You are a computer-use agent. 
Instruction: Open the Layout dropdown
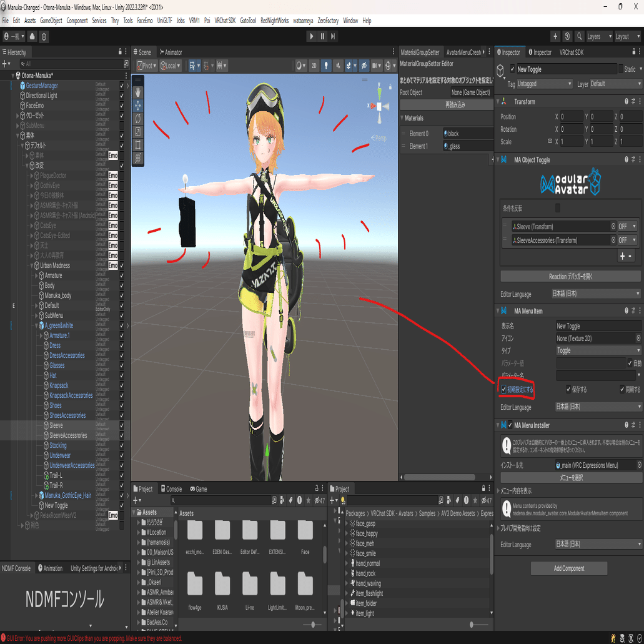(628, 36)
